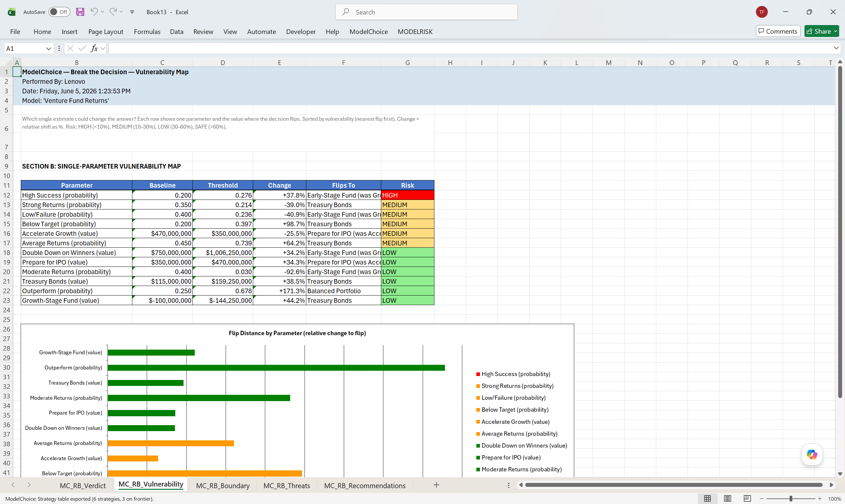Viewport: 845px width, 504px height.
Task: Switch to Page Layout view icon
Action: tap(727, 499)
